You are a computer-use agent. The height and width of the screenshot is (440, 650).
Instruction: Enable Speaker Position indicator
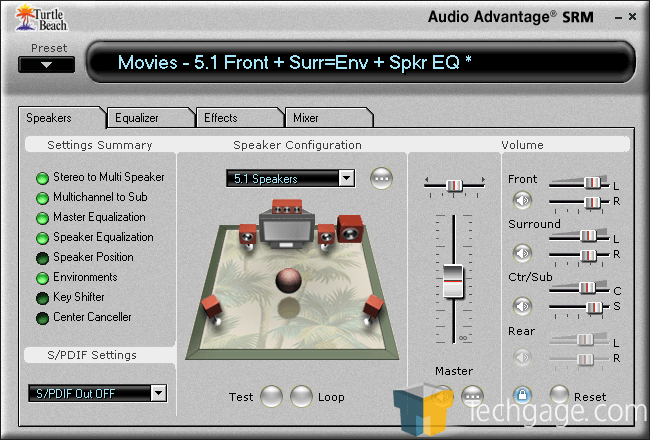[42, 258]
